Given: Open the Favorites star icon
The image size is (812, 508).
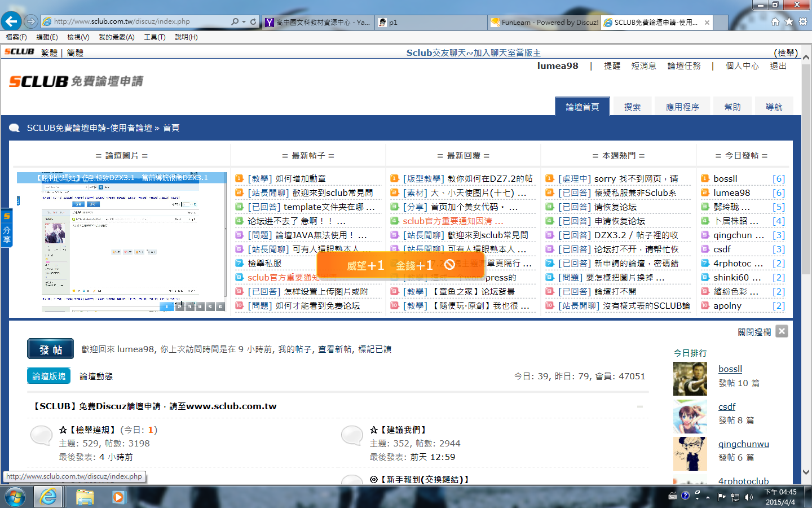Looking at the screenshot, I should click(x=789, y=21).
